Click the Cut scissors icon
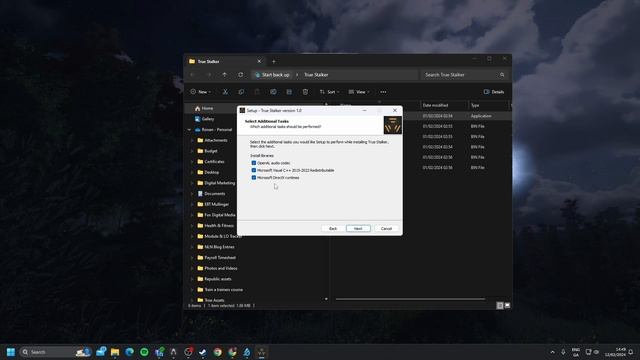 pyautogui.click(x=225, y=92)
